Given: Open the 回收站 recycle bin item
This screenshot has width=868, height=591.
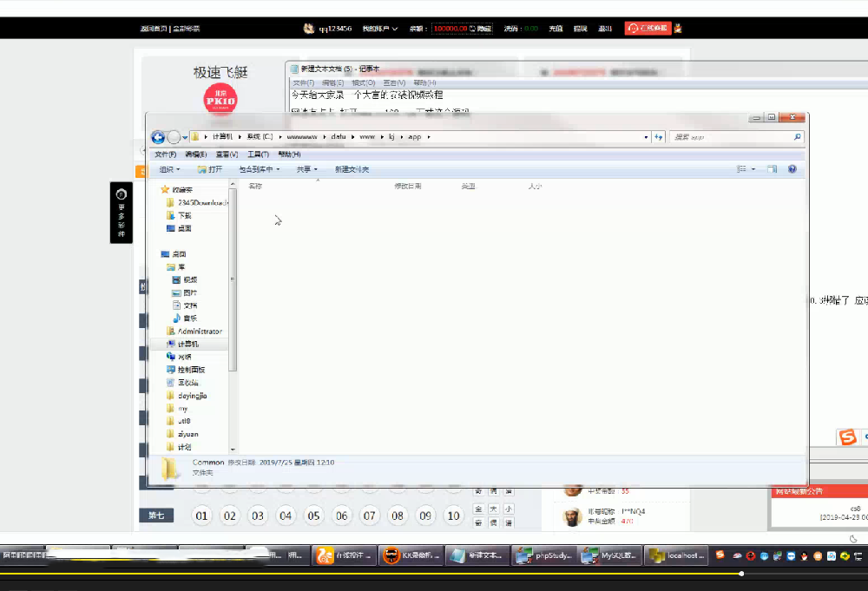Looking at the screenshot, I should (x=187, y=383).
